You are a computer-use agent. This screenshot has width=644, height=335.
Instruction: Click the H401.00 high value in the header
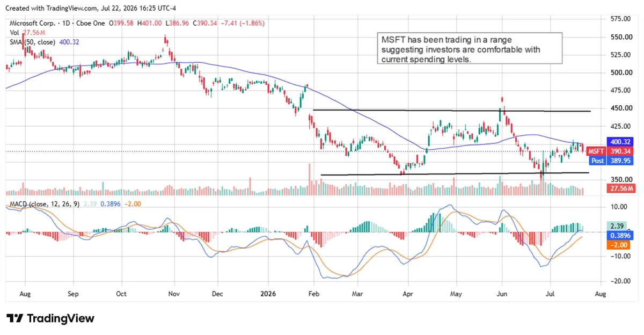coord(150,24)
